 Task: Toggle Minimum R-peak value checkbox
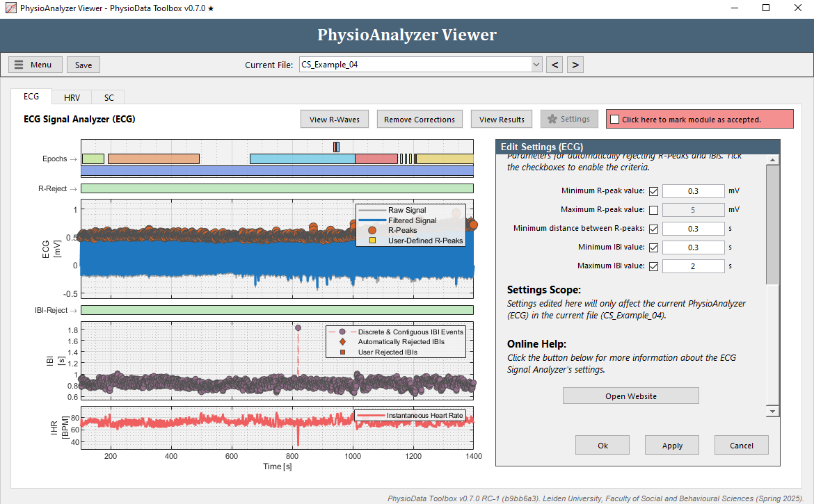(653, 191)
